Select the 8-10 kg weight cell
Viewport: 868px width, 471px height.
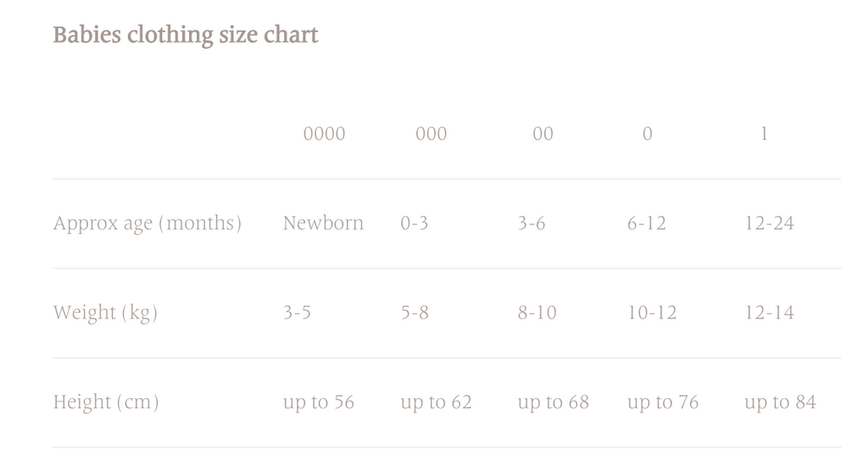tap(537, 313)
